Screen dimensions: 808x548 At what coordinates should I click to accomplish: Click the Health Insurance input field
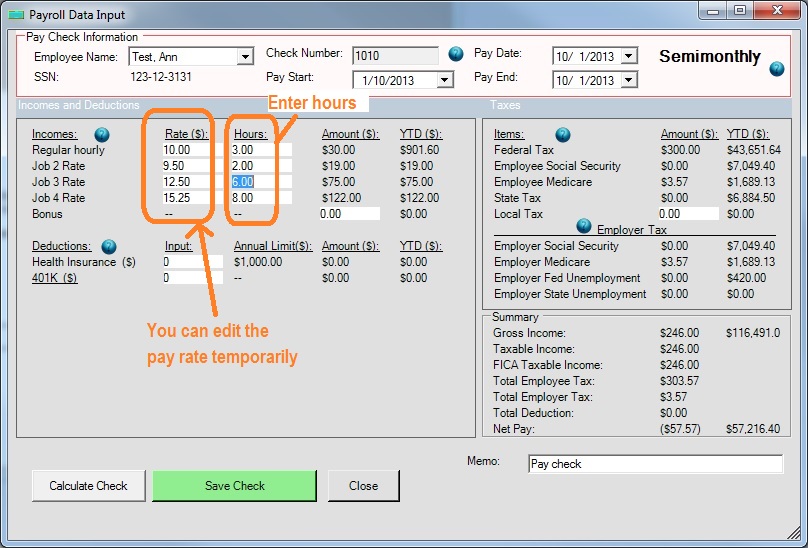[192, 262]
